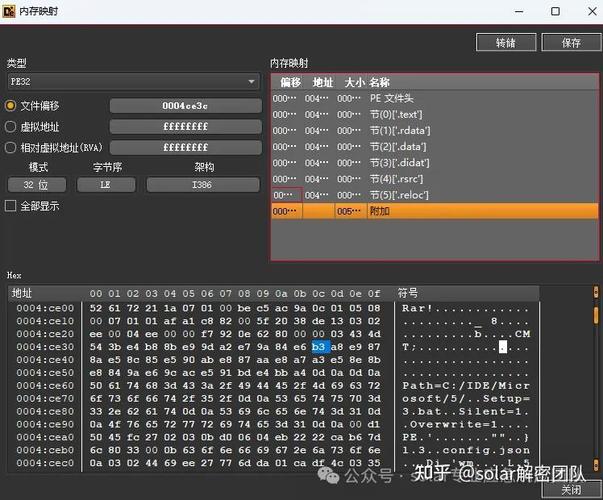
Task: Open the 类型 PE32 dropdown
Action: (133, 82)
